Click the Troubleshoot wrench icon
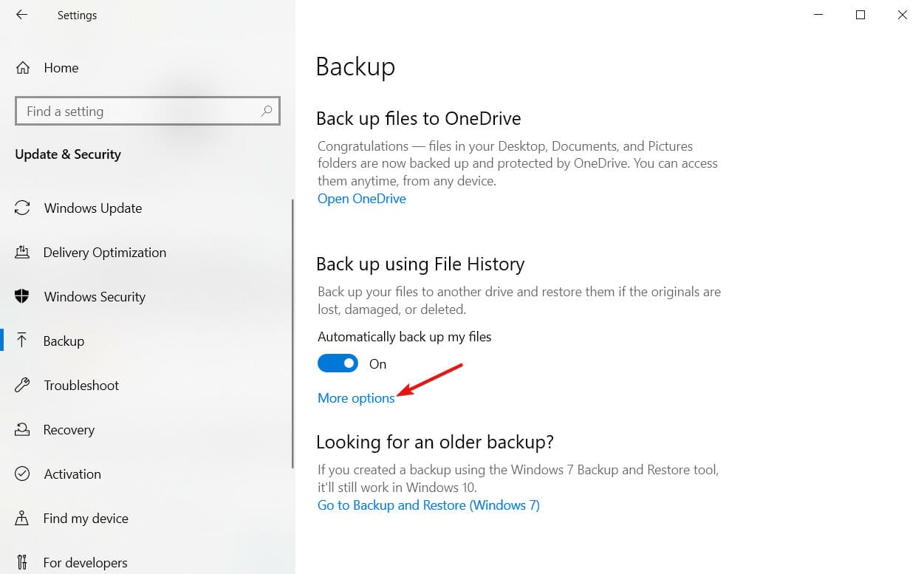The height and width of the screenshot is (574, 924). coord(22,386)
